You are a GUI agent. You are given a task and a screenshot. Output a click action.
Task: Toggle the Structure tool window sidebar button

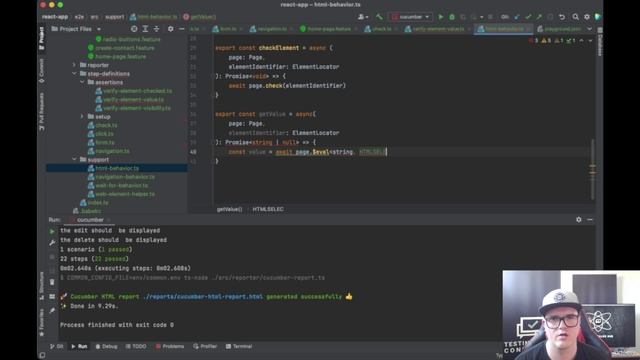coord(41,285)
